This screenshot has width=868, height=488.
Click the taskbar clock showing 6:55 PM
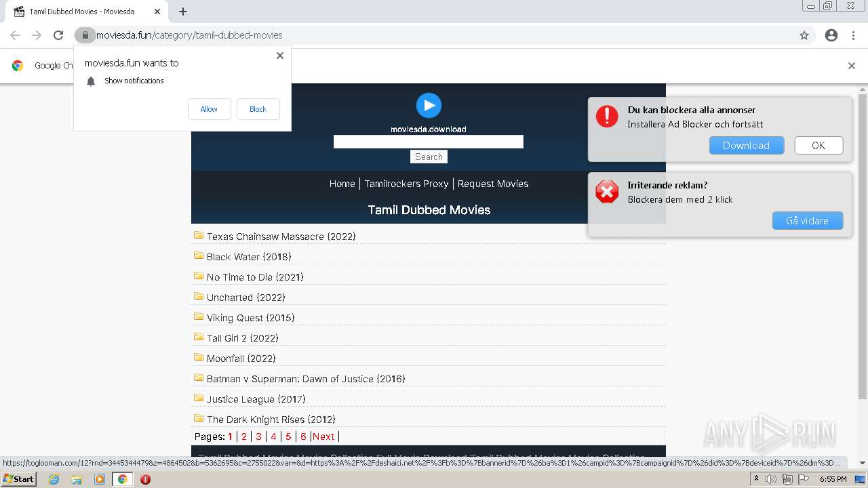coord(833,479)
